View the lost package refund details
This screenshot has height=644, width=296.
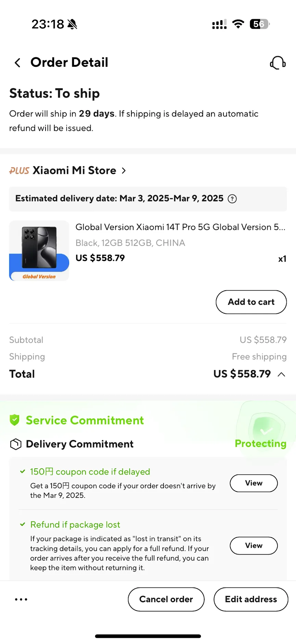(254, 546)
